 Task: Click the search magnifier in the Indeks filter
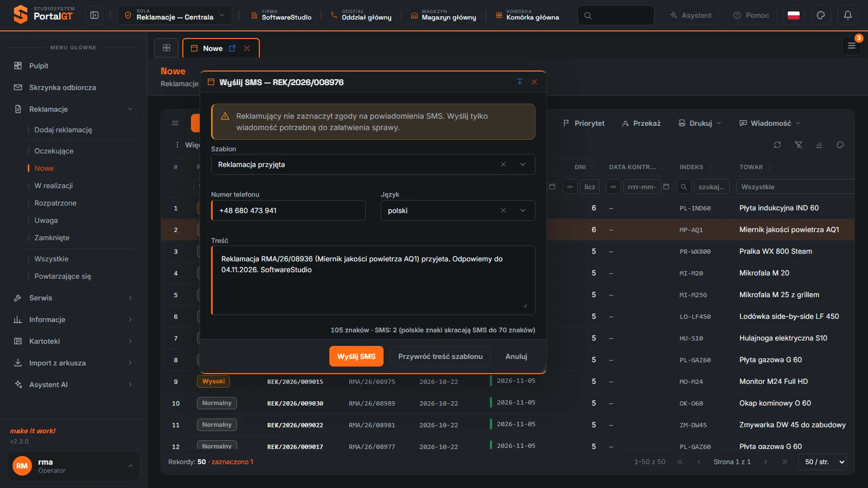coord(684,187)
